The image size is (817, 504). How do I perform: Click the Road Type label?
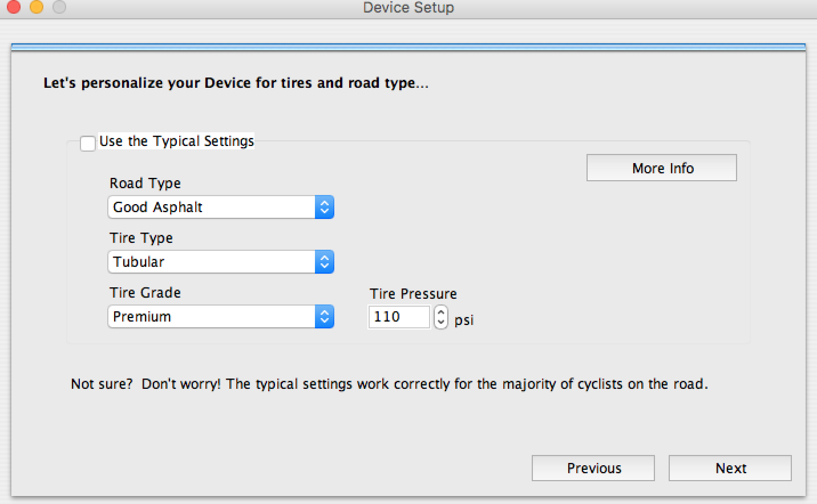tap(145, 183)
